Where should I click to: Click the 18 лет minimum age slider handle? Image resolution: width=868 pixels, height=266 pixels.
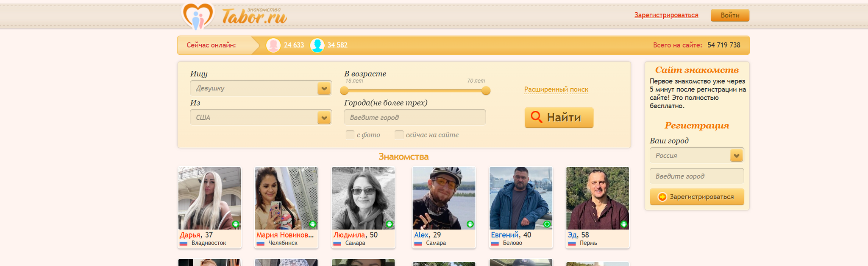point(344,91)
